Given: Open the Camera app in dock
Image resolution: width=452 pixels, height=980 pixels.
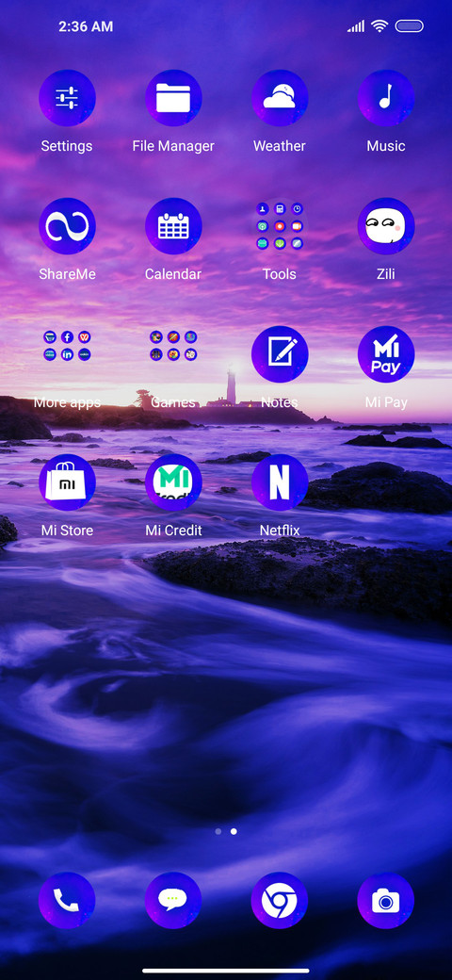Looking at the screenshot, I should [x=386, y=901].
